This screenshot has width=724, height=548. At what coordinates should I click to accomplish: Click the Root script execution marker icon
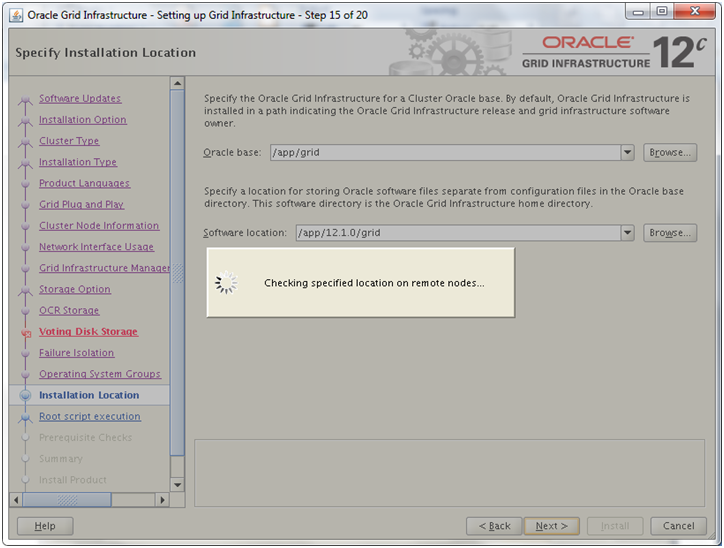coord(25,418)
